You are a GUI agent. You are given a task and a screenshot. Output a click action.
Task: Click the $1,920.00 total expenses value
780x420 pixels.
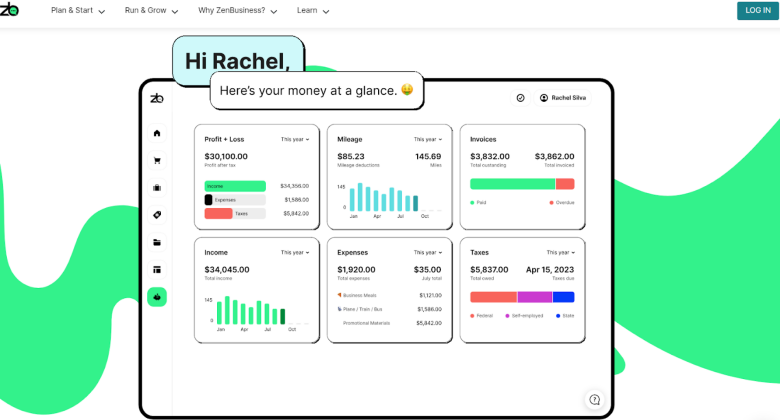coord(356,270)
